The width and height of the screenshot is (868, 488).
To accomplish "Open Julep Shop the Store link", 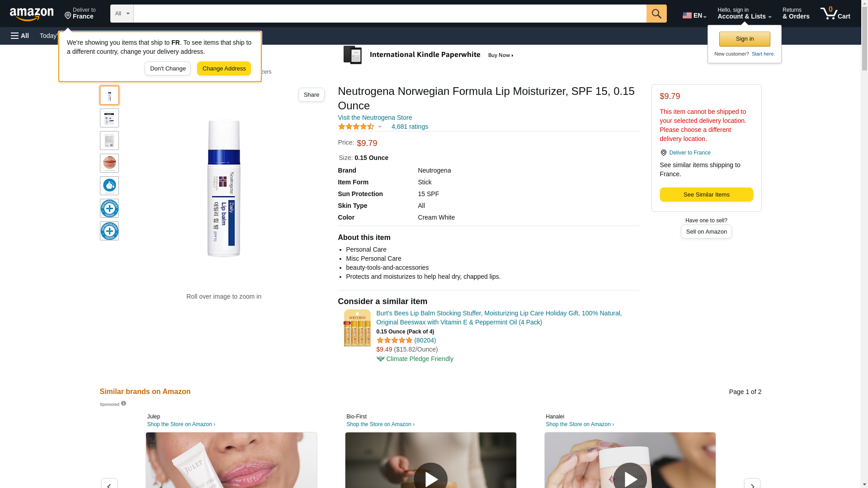I will click(181, 424).
